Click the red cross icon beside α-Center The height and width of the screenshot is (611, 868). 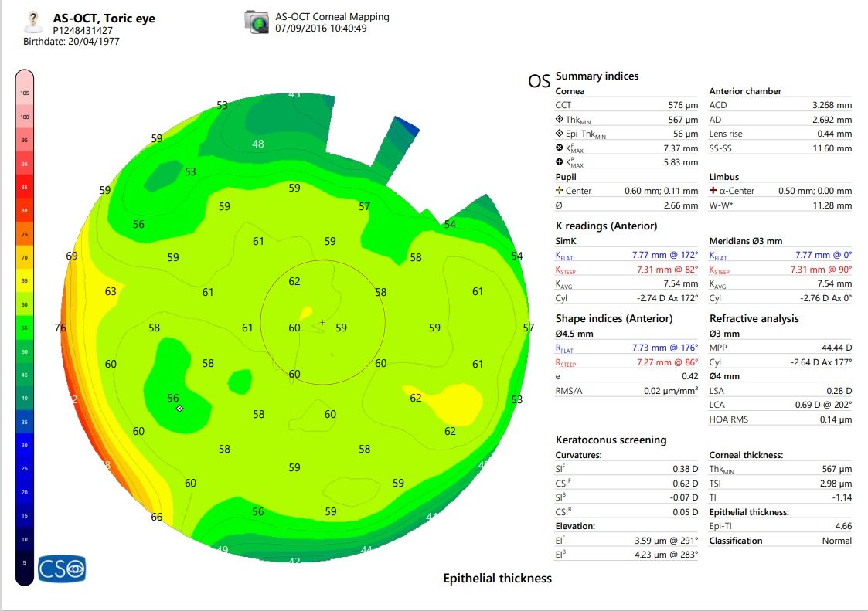tap(712, 191)
